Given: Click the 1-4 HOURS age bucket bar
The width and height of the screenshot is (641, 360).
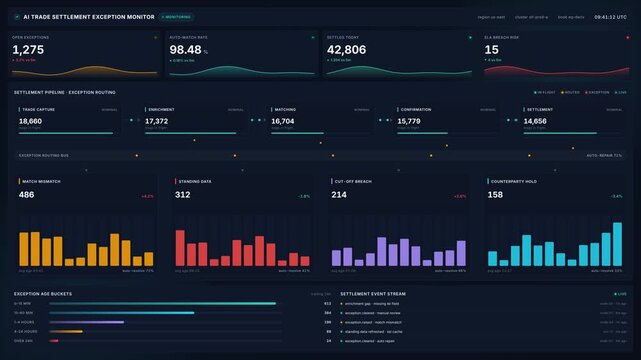Looking at the screenshot, I should click(165, 322).
